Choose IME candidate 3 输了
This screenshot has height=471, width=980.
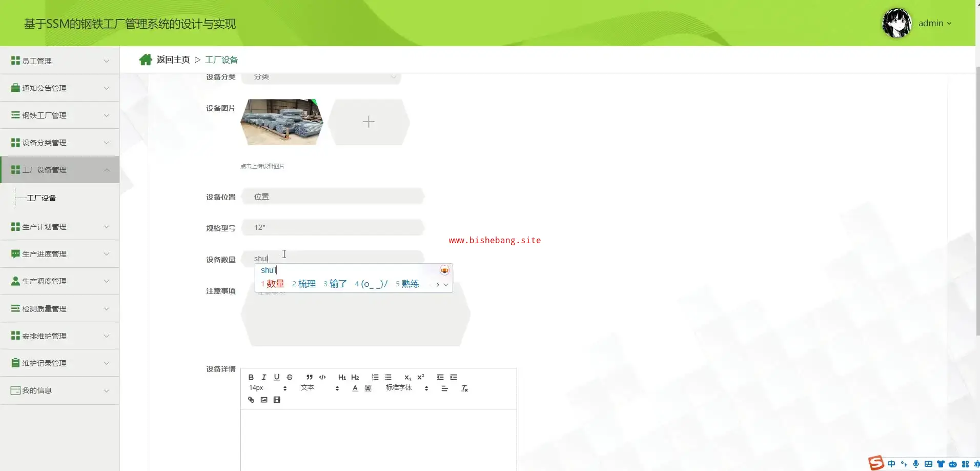pyautogui.click(x=335, y=284)
